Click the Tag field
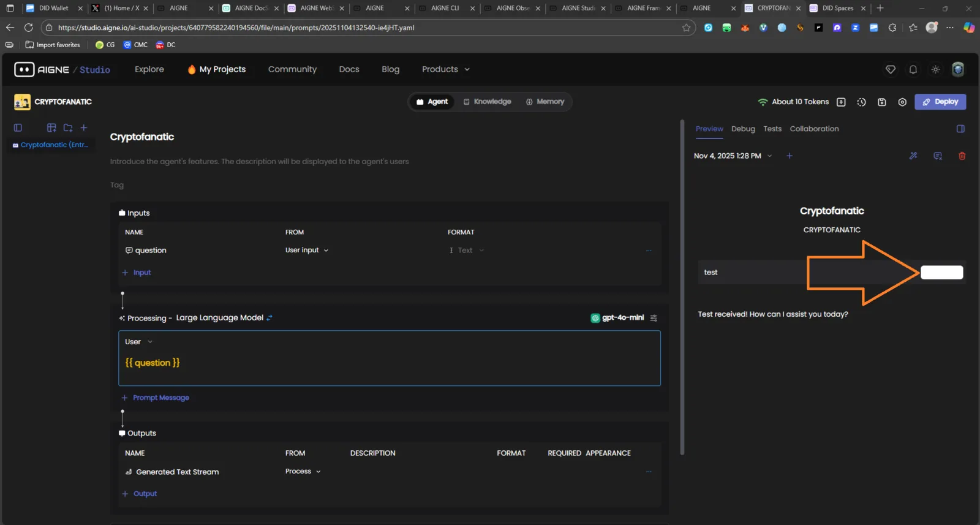Screen dimensions: 980x525 click(x=117, y=185)
